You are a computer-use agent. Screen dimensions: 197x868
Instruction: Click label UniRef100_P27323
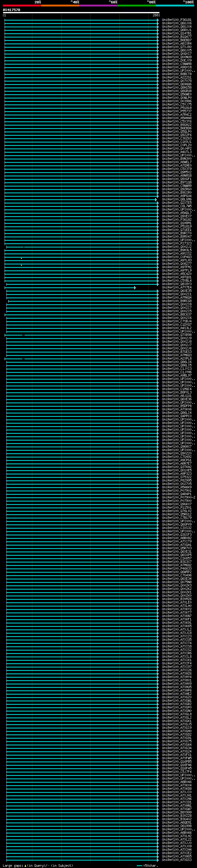point(177,243)
